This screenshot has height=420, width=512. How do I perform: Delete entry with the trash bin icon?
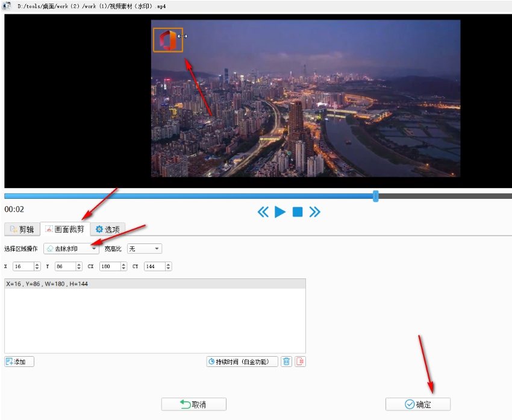click(x=287, y=362)
